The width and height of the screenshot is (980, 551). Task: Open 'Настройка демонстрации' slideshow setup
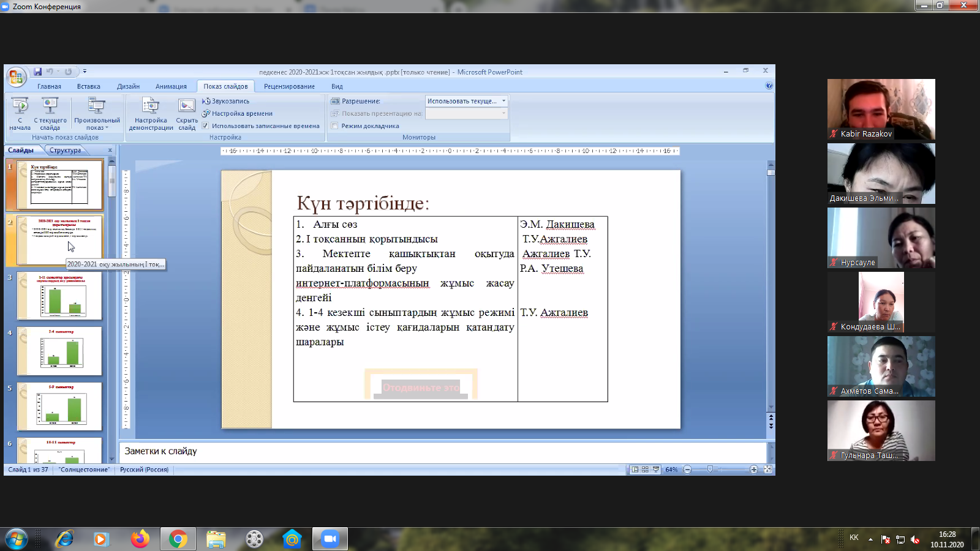tap(151, 107)
